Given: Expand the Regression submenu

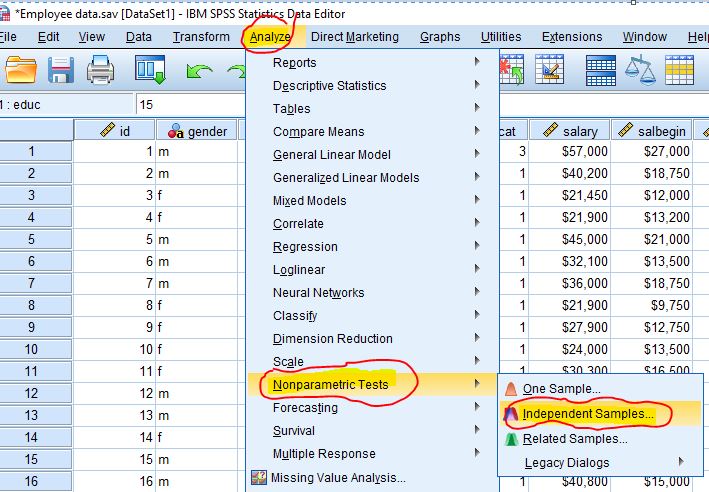Looking at the screenshot, I should (373, 247).
